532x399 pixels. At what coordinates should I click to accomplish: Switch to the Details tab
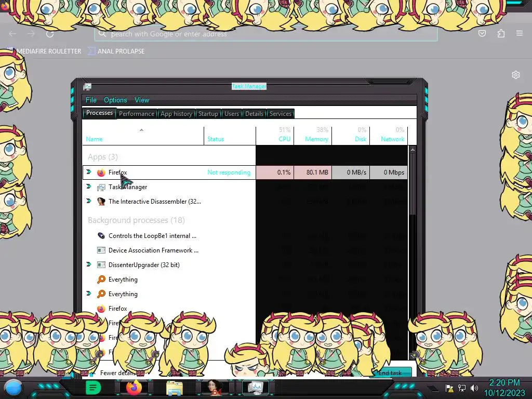tap(254, 114)
